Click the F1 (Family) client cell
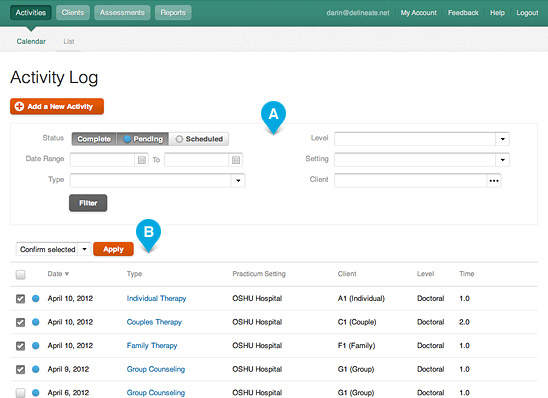Image resolution: width=548 pixels, height=398 pixels. [356, 346]
